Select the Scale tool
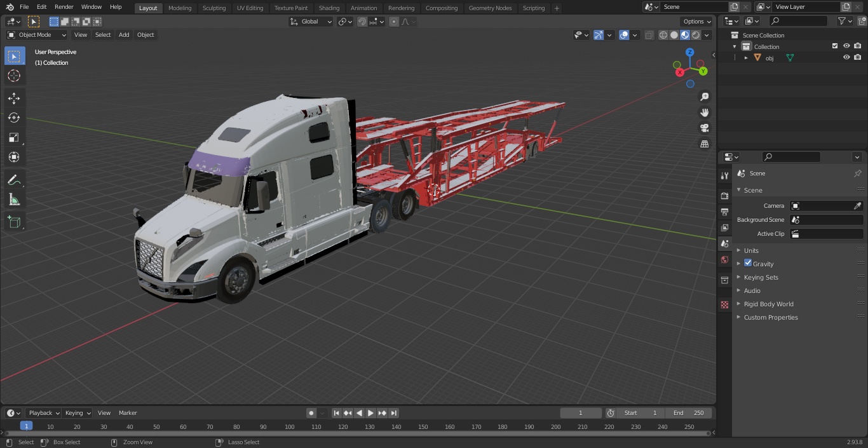868x448 pixels. (x=14, y=137)
